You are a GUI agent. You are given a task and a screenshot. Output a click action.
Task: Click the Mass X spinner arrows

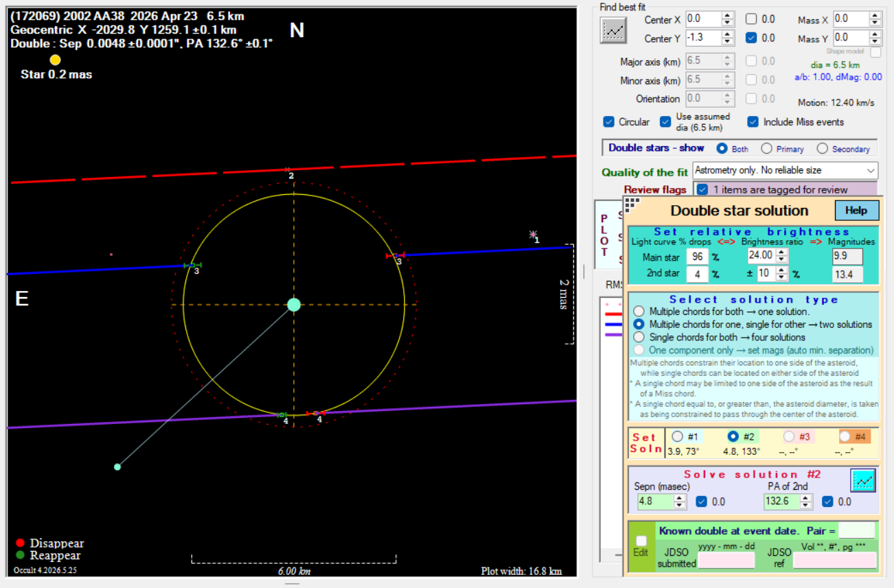point(875,19)
